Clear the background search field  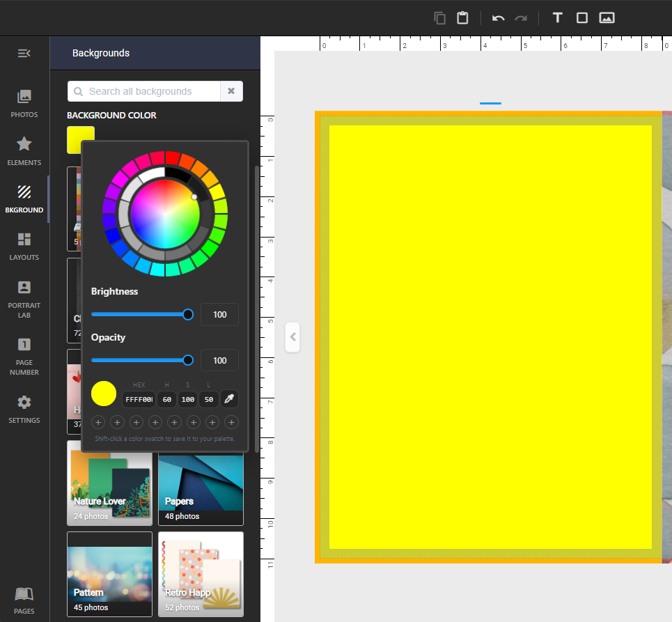pos(231,91)
